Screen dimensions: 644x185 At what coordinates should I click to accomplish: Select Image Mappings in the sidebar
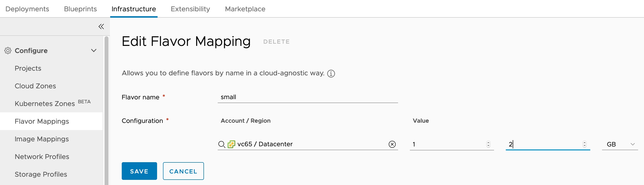tap(41, 139)
